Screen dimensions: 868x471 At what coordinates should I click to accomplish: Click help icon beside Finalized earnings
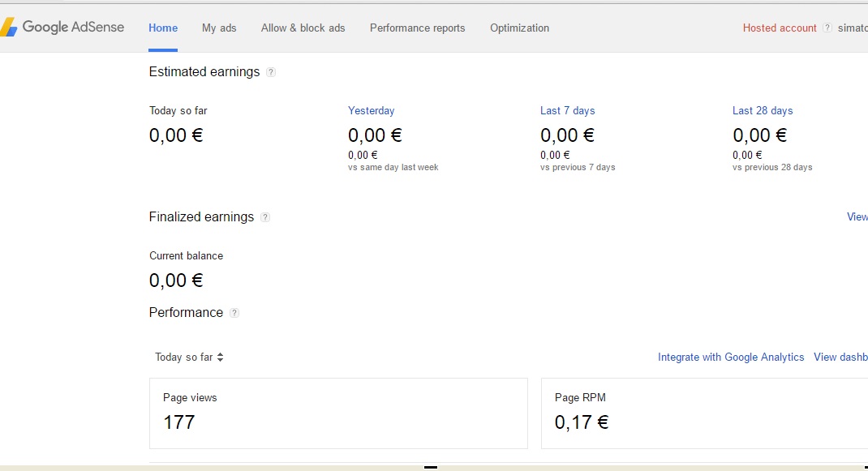(265, 217)
